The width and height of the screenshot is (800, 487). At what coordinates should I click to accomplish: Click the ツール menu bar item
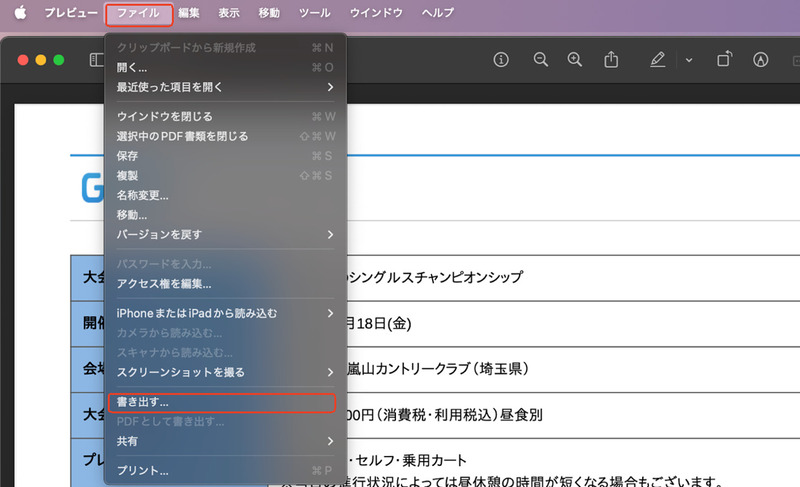point(315,13)
